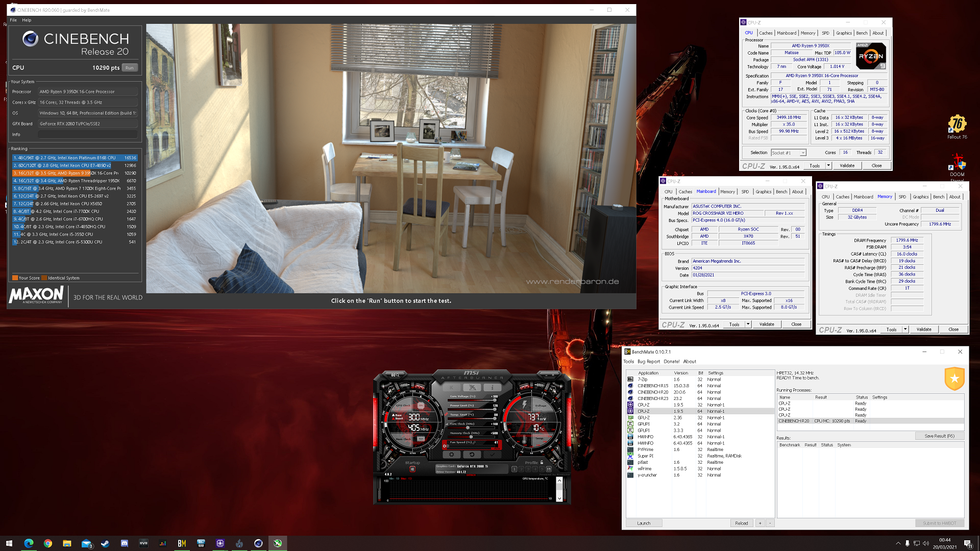Open BenchMate BM icon on the taskbar
Viewport: 980px width, 551px height.
(182, 543)
